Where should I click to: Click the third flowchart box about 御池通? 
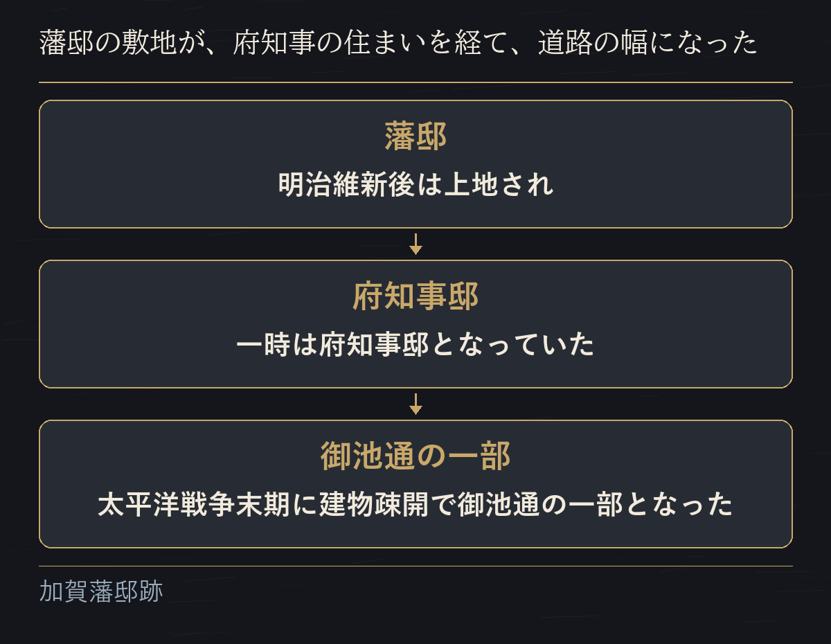point(415,484)
